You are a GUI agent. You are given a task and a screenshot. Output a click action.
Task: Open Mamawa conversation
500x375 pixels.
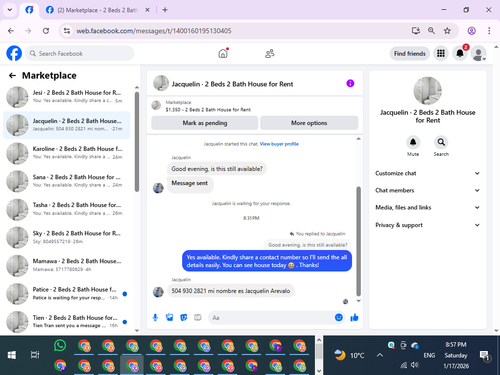(x=67, y=265)
